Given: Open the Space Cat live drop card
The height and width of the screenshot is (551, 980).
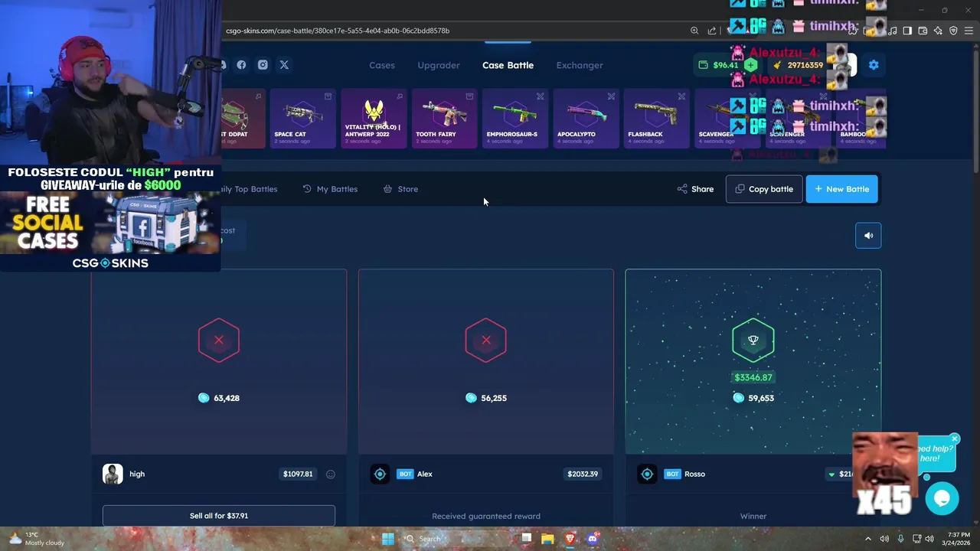Looking at the screenshot, I should pyautogui.click(x=302, y=118).
